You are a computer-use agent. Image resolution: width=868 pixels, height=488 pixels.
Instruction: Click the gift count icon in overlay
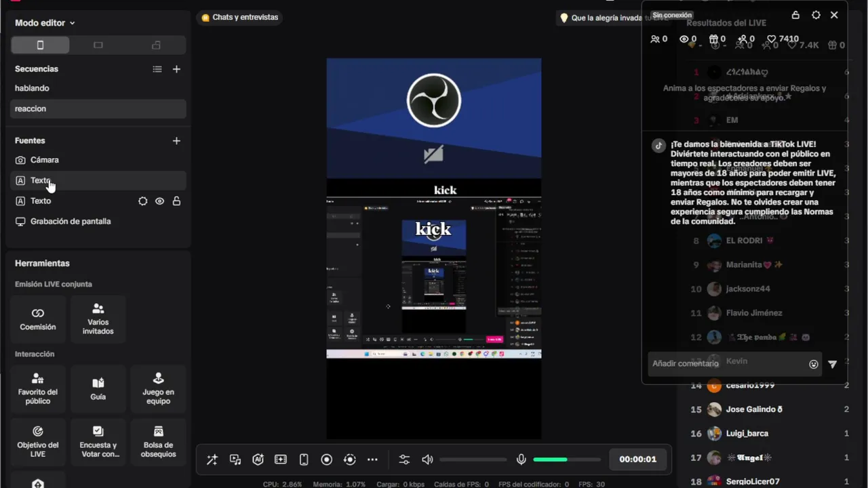point(713,39)
